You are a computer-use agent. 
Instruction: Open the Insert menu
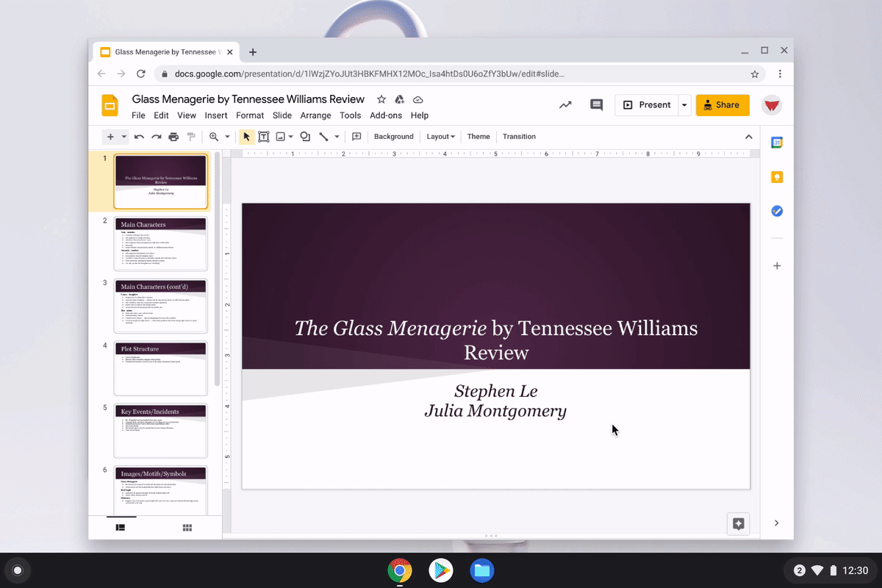[216, 115]
